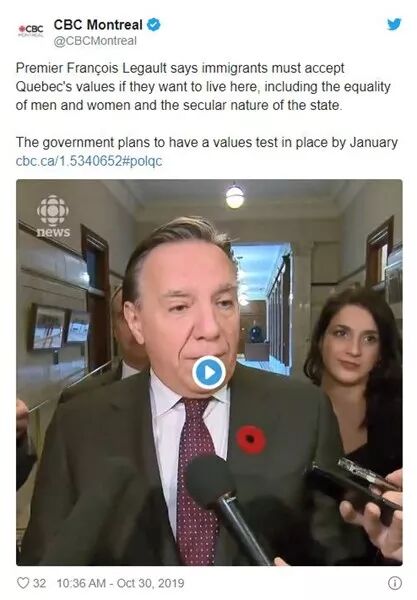The image size is (417, 600).
Task: Click the "news" label under the CBC watermark
Action: coord(53,232)
